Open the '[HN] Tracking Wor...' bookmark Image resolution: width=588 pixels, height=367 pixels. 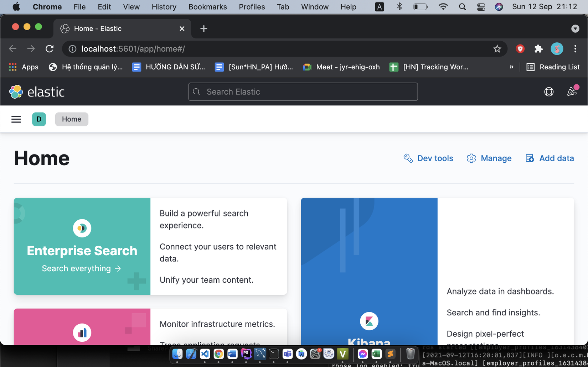coord(429,67)
